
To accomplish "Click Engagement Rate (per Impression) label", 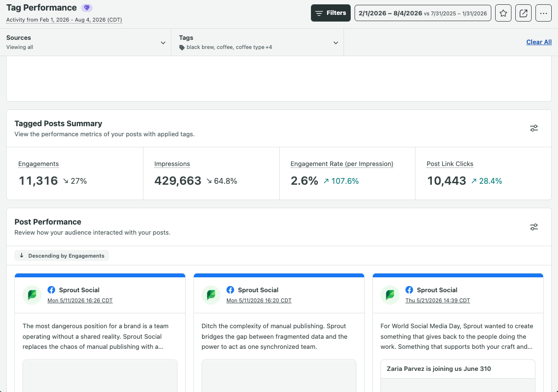I will (342, 164).
